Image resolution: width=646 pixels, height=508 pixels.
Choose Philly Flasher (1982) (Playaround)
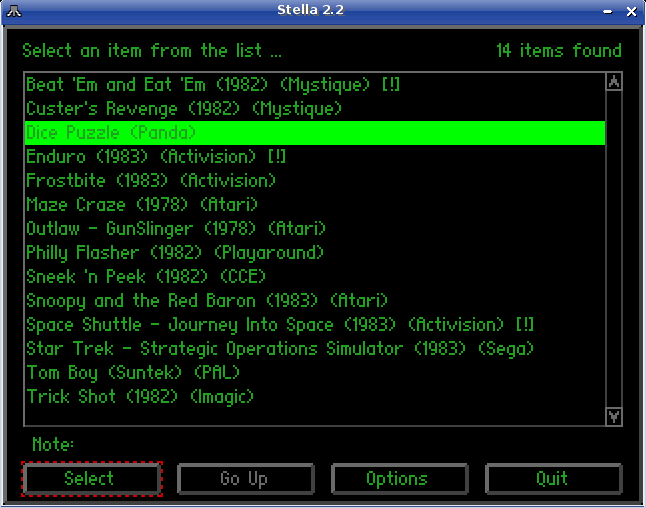315,253
